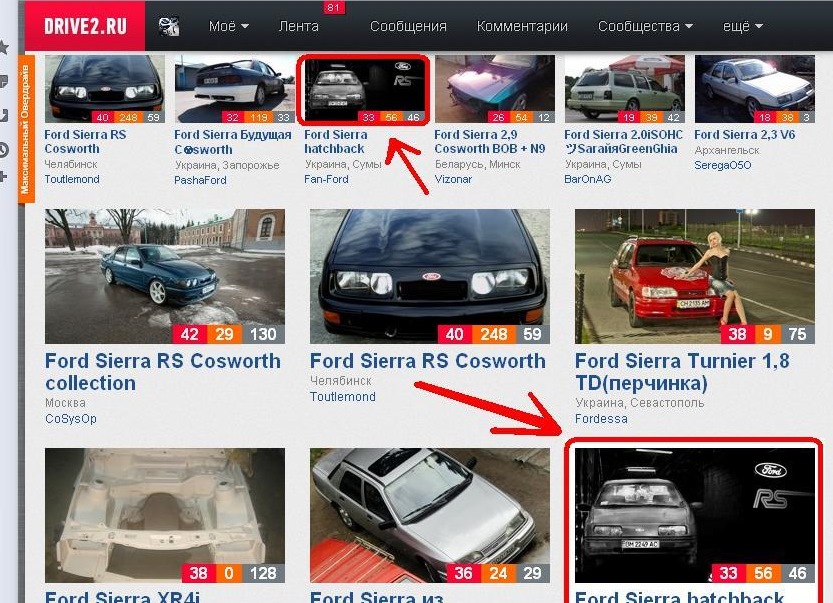Screen dimensions: 833x603
Task: Click the 81 notification badge
Action: pos(333,7)
